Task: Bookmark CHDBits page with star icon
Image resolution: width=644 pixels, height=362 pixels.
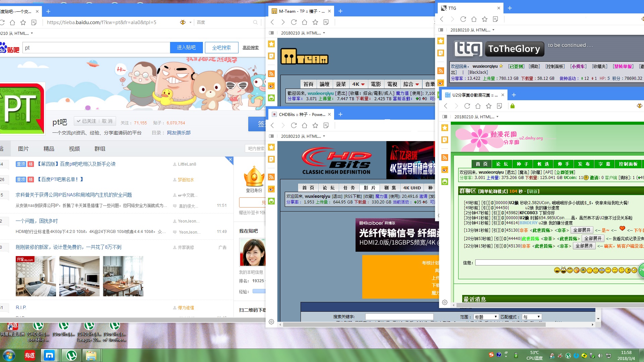Action: pos(315,125)
